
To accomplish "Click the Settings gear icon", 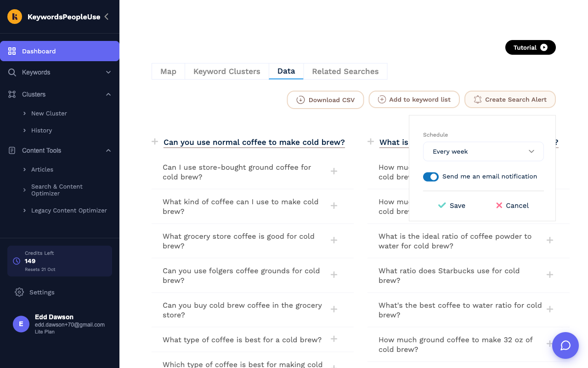I will [x=19, y=292].
